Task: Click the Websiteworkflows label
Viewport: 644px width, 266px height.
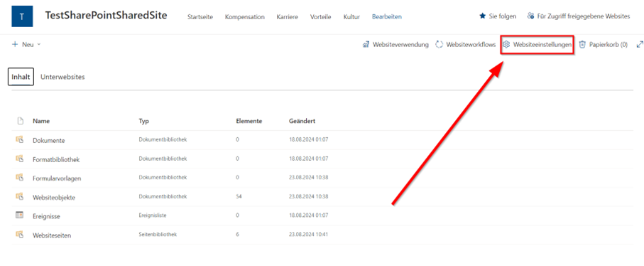Action: click(471, 44)
